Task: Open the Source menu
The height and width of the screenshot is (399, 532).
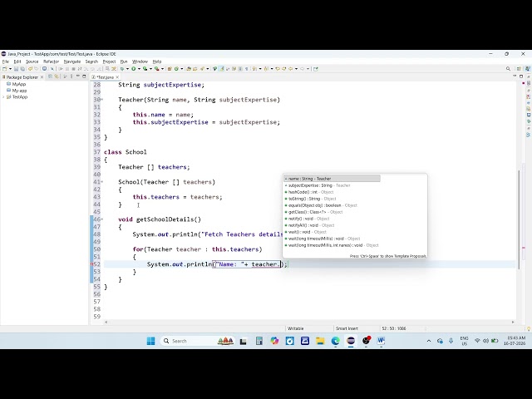Action: [32, 62]
